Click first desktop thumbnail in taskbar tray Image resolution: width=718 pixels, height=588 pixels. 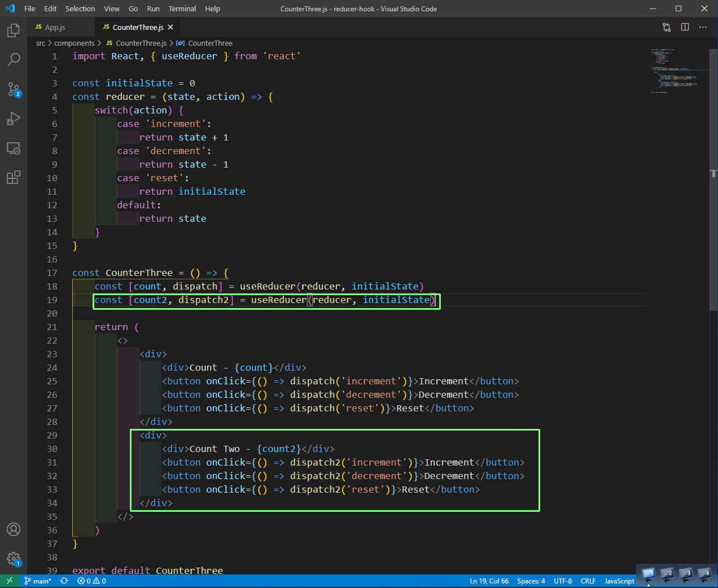pos(649,574)
